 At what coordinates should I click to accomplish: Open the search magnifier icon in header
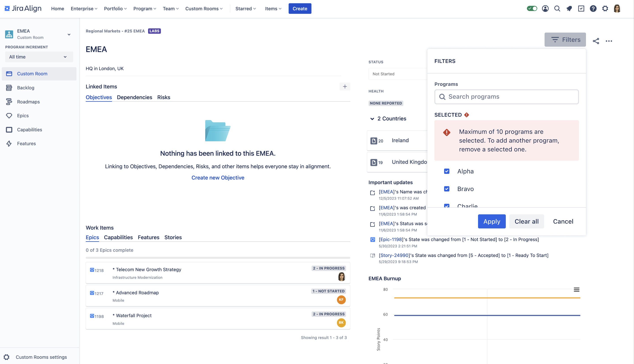[x=557, y=9]
